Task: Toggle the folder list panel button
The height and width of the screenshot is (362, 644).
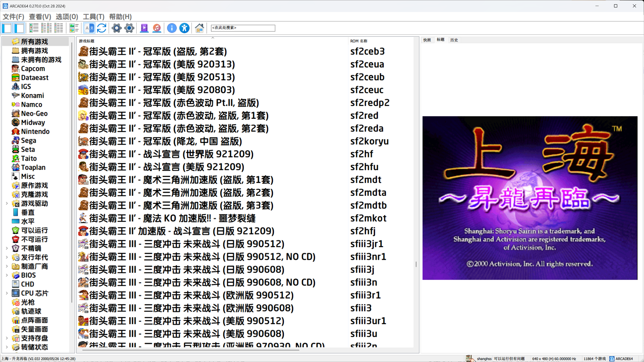Action: click(x=7, y=28)
